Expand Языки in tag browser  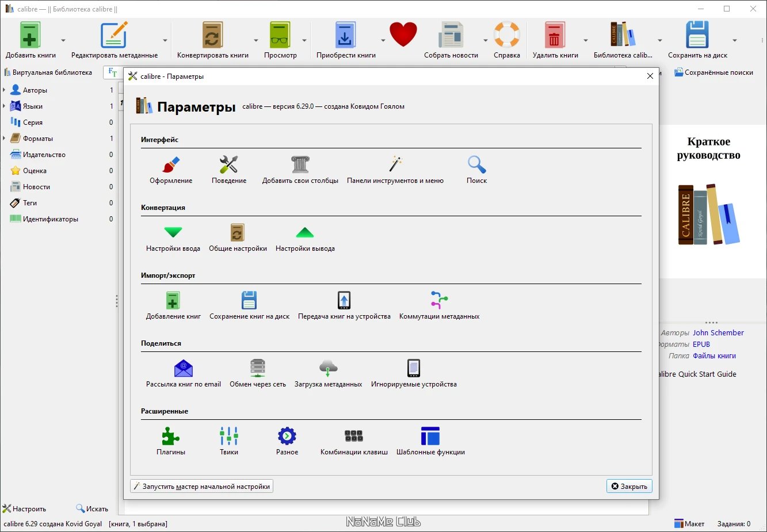click(x=4, y=106)
